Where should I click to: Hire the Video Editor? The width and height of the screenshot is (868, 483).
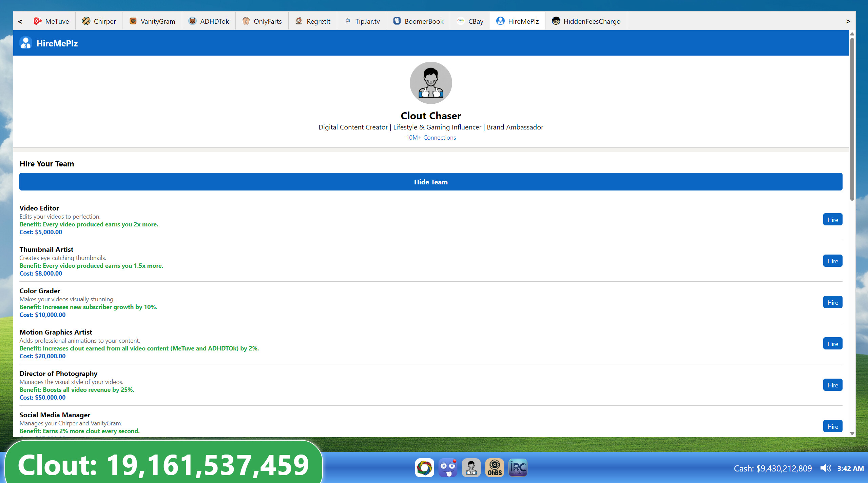pyautogui.click(x=832, y=219)
